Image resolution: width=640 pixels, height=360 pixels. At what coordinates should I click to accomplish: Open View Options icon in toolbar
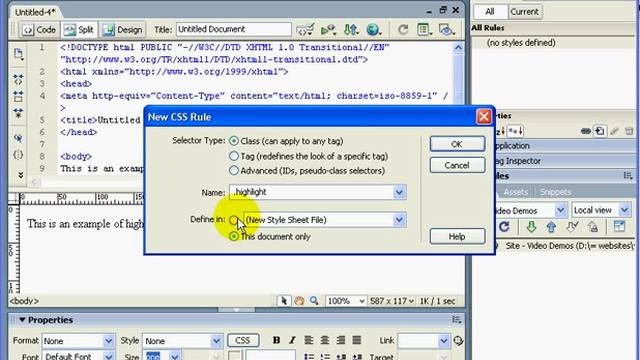[x=424, y=29]
